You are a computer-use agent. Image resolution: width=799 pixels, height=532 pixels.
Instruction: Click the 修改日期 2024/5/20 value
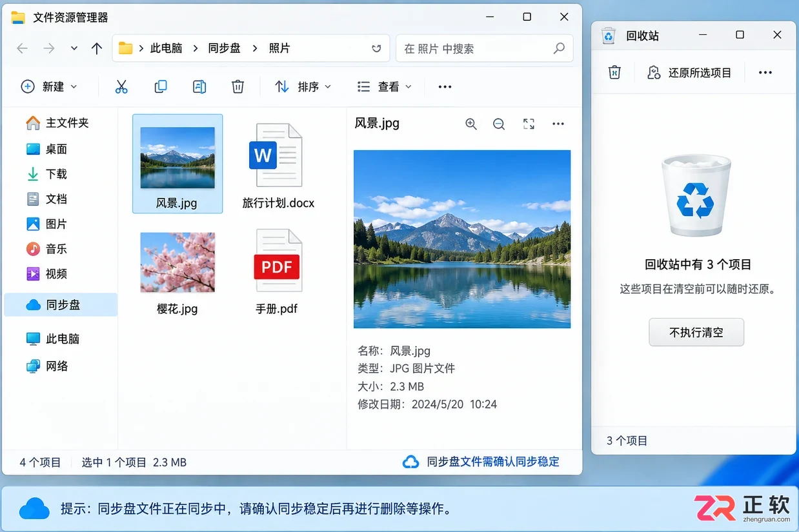454,404
